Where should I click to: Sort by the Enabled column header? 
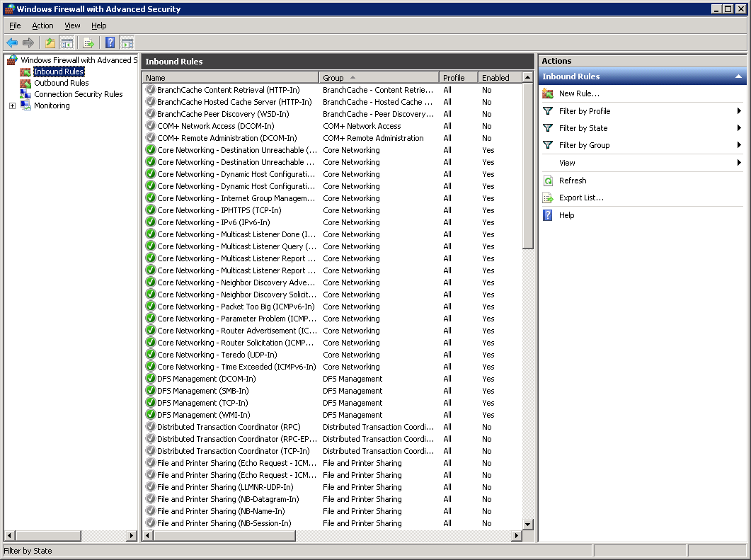[500, 78]
